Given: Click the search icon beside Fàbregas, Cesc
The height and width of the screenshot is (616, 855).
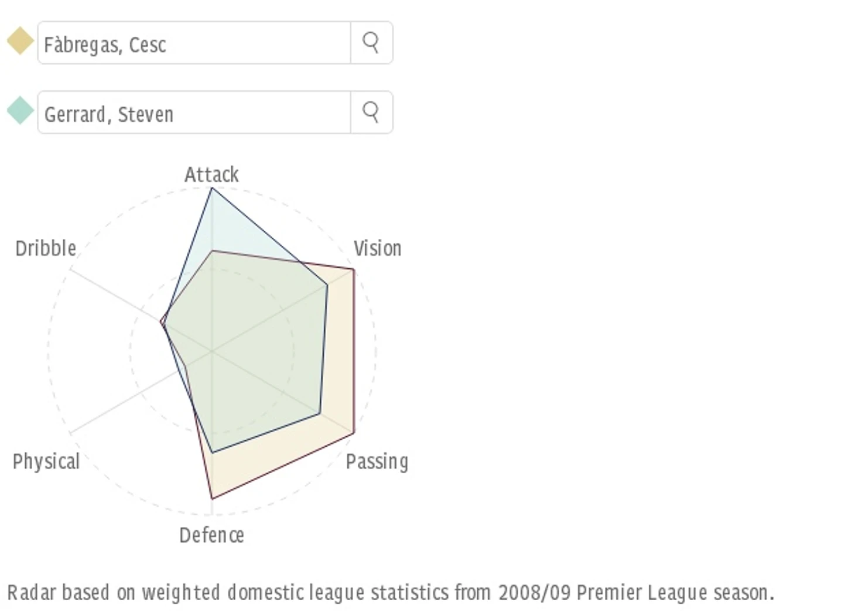Looking at the screenshot, I should tap(371, 43).
